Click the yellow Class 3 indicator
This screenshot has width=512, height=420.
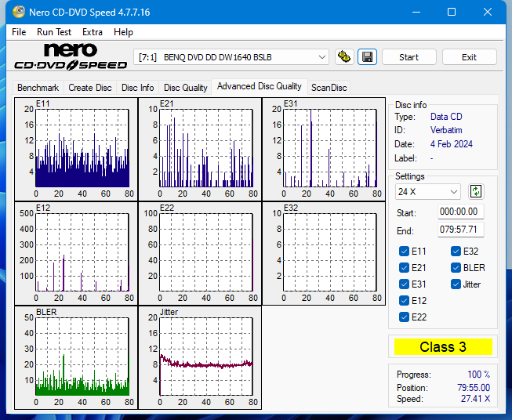443,346
